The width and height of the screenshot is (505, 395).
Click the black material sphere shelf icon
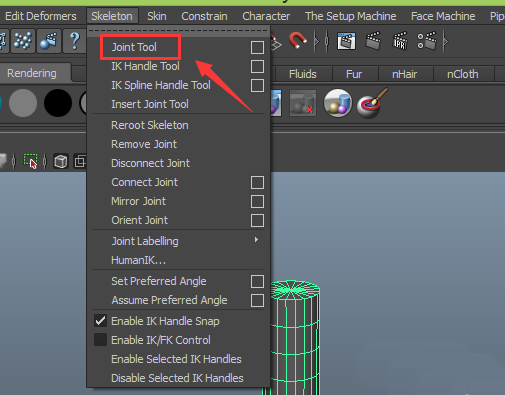(x=58, y=103)
